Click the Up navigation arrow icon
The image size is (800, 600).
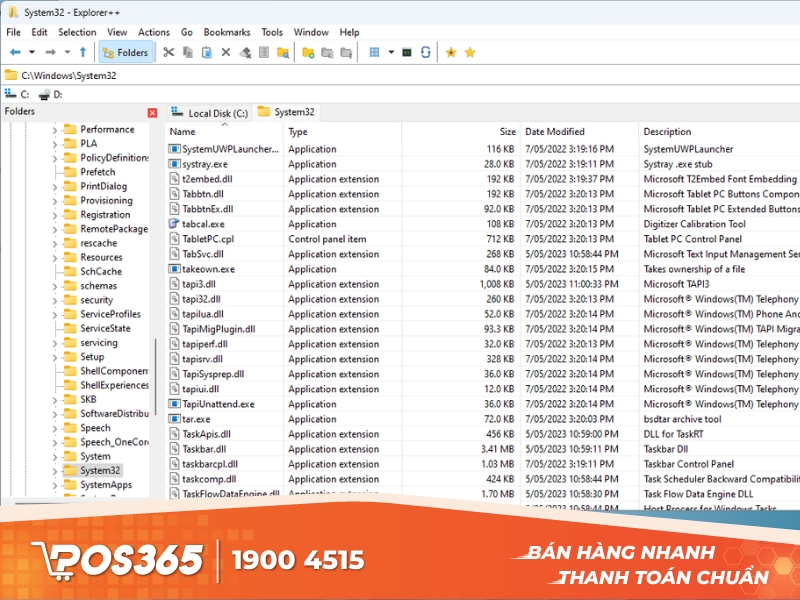[x=81, y=52]
